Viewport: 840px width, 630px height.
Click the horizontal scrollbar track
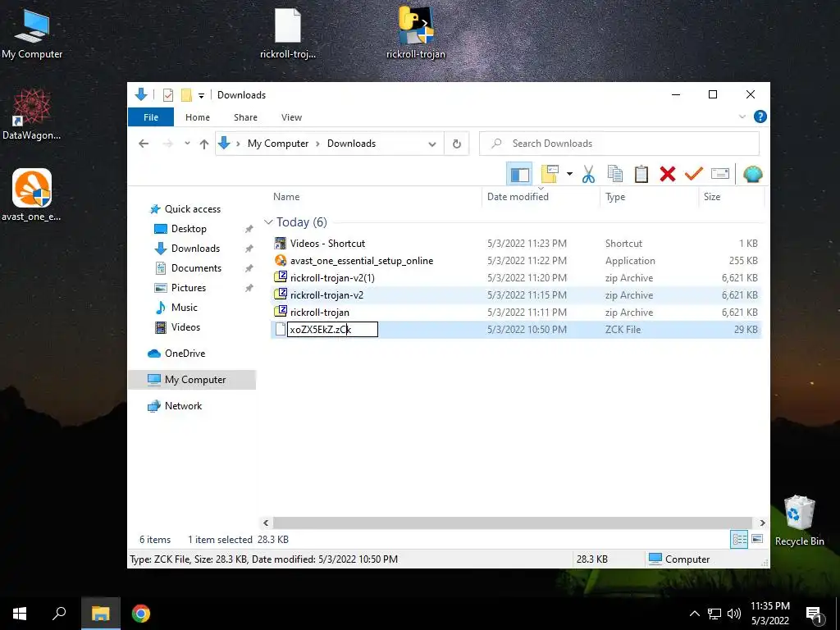click(512, 523)
